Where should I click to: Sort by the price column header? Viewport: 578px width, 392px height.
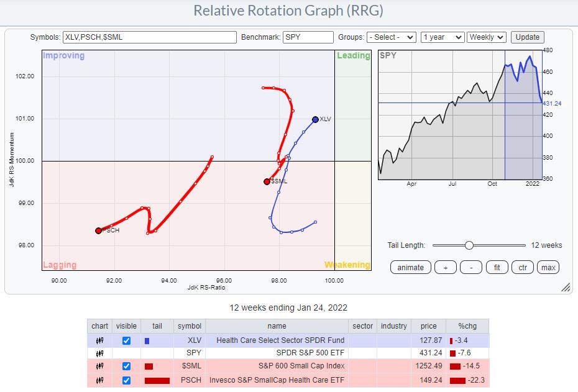pyautogui.click(x=429, y=326)
